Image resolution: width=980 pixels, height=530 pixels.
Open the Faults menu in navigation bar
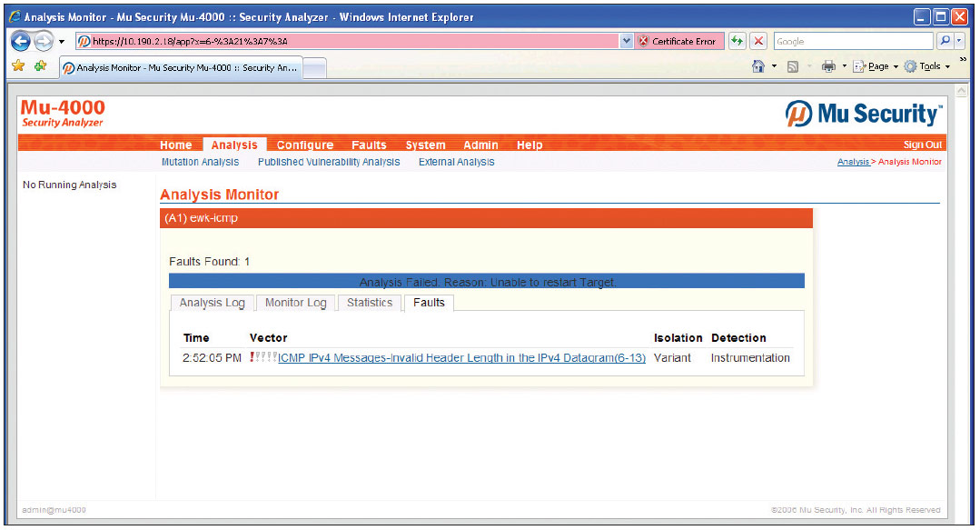tap(369, 145)
